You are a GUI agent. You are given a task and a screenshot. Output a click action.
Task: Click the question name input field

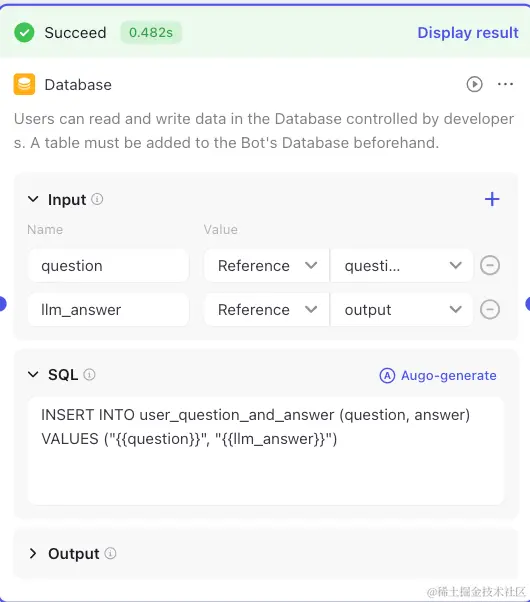tap(108, 266)
